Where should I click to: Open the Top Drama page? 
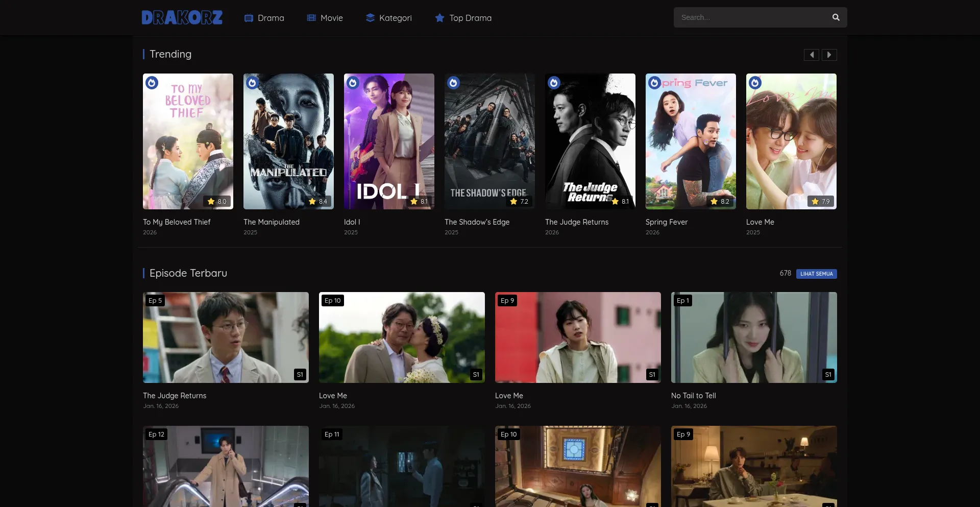(463, 18)
